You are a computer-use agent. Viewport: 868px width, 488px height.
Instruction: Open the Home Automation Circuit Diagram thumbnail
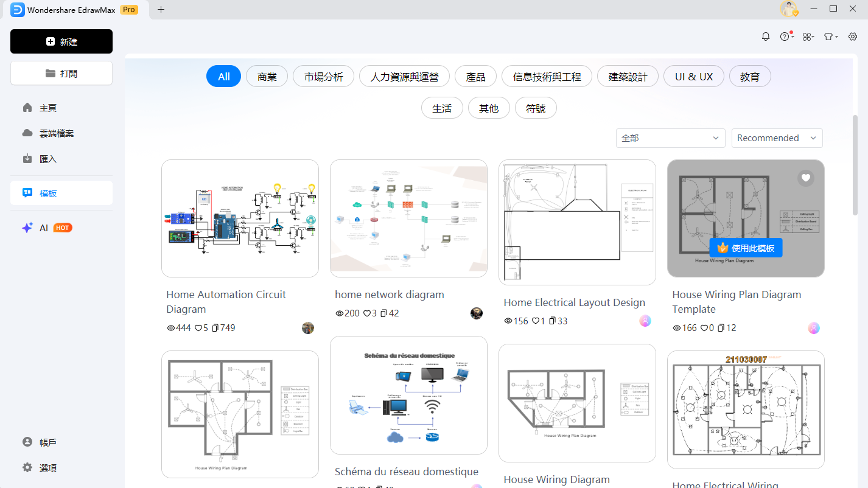(240, 218)
